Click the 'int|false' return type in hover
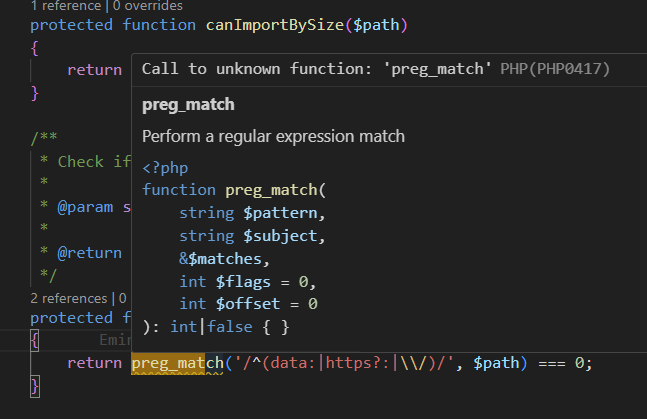The width and height of the screenshot is (647, 419). pyautogui.click(x=212, y=326)
